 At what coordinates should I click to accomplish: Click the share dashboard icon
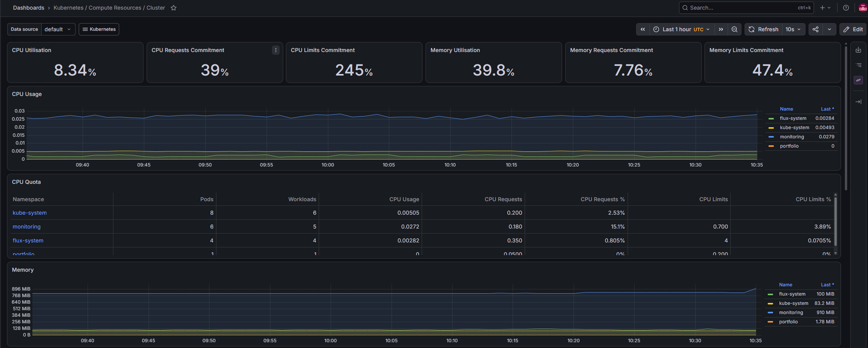815,30
